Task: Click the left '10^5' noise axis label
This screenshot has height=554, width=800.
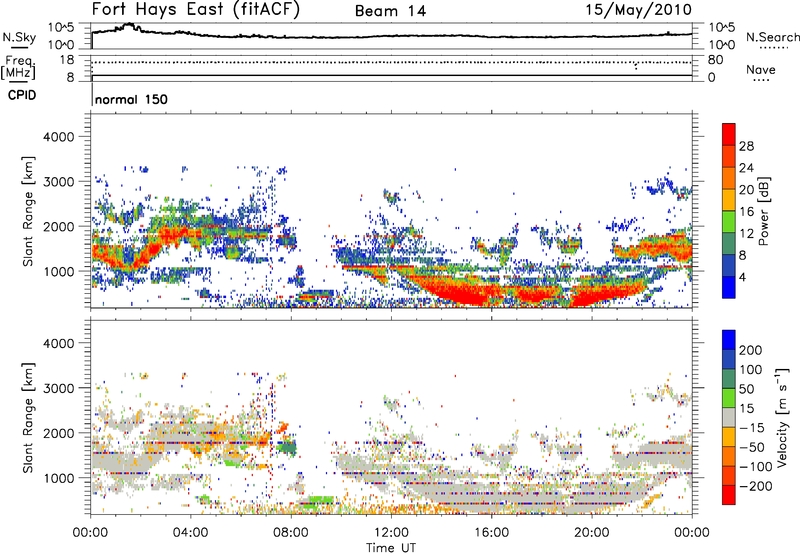Action: pyautogui.click(x=61, y=27)
